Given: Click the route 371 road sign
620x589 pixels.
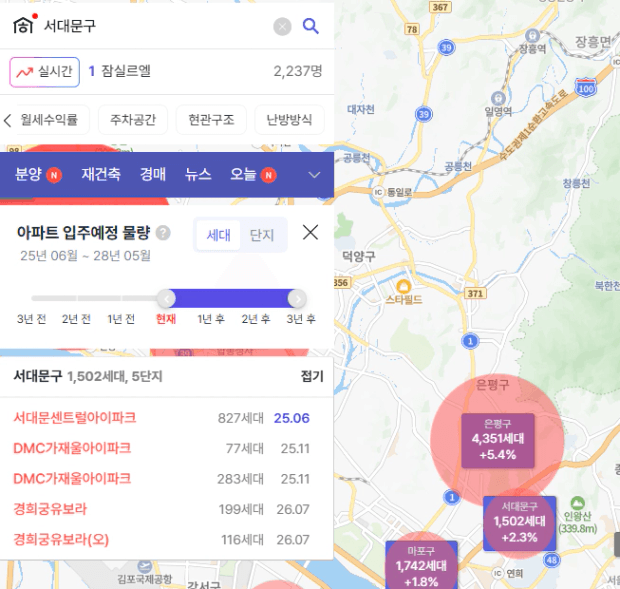Looking at the screenshot, I should pos(475,293).
